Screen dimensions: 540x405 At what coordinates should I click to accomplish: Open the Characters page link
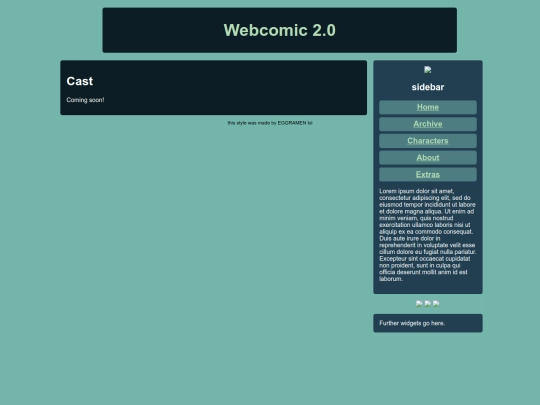(428, 141)
